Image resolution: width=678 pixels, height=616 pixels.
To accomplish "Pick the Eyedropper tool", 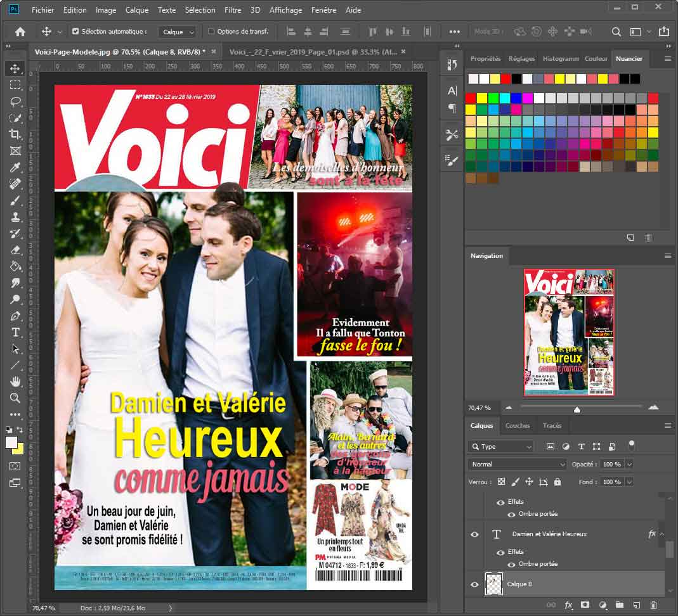I will point(15,167).
